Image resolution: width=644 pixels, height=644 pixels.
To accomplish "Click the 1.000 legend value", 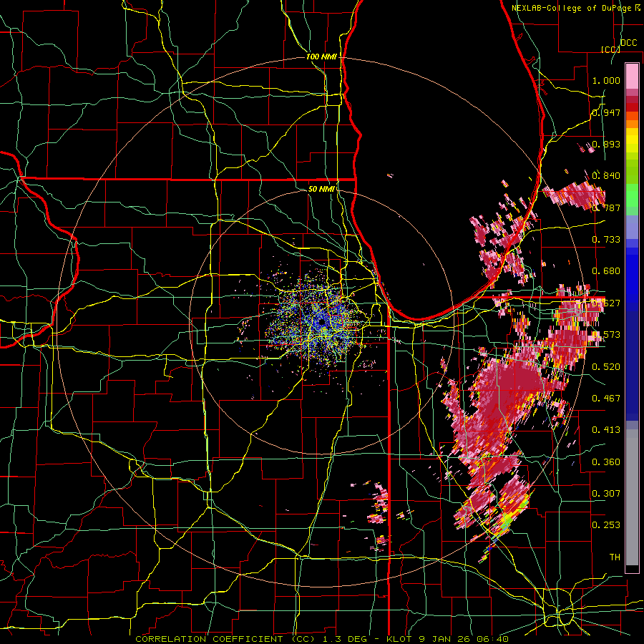I will point(606,80).
